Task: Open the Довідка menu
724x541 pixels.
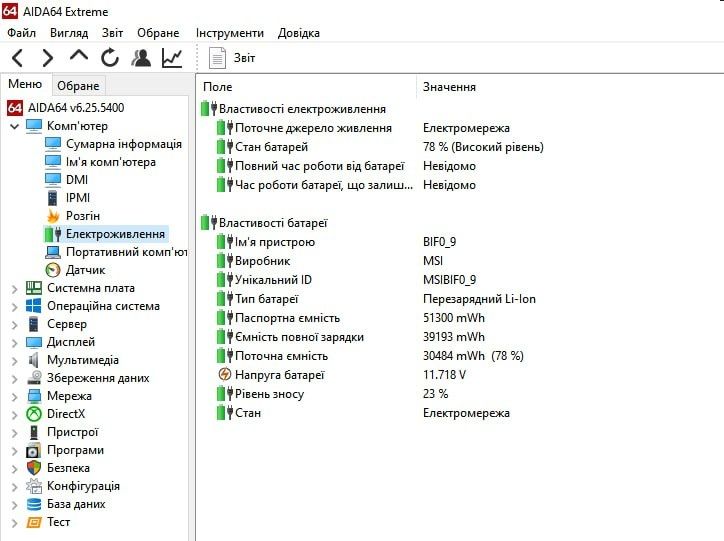Action: [x=298, y=33]
